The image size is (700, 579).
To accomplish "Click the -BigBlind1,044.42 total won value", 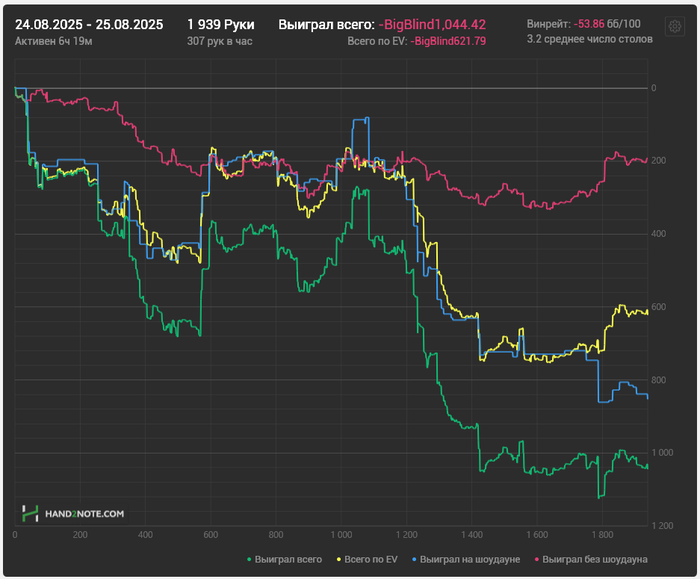I will point(432,25).
